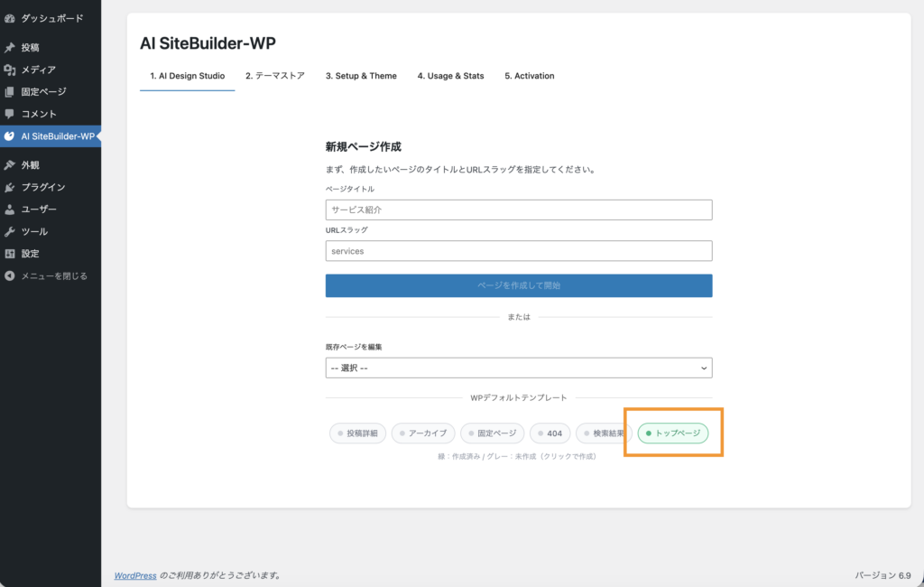Click the pushpin icon for 投稿
Screen dimensions: 924x587
9,48
